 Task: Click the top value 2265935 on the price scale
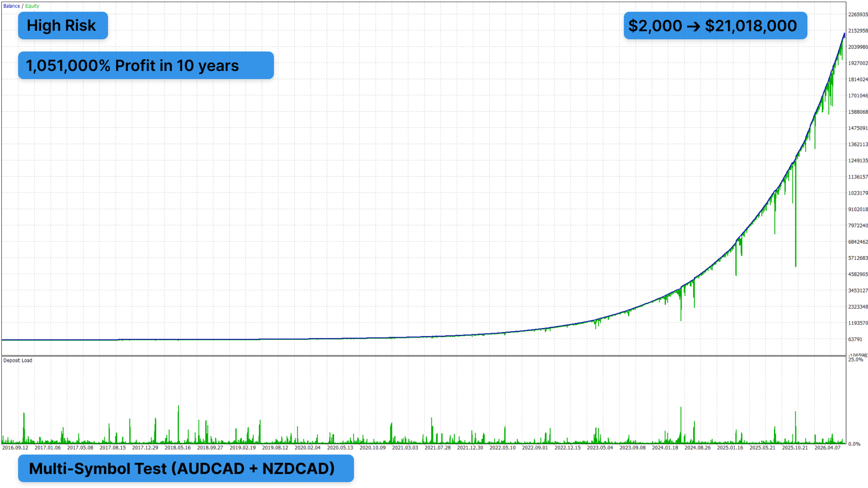point(858,14)
